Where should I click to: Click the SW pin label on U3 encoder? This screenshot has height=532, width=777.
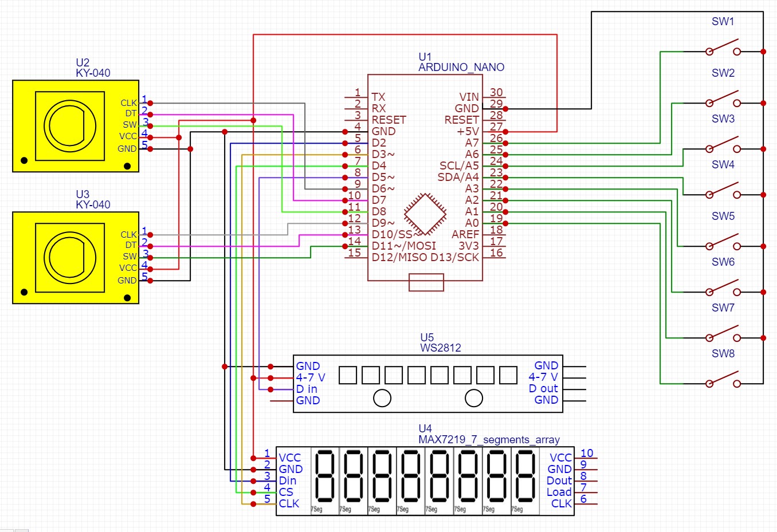tap(130, 257)
